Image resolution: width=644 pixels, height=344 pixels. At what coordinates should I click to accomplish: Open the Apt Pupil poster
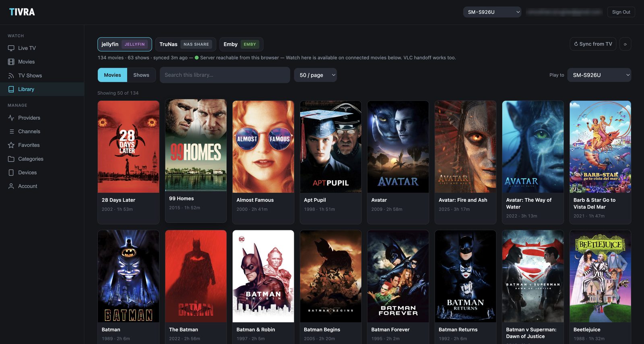(331, 147)
